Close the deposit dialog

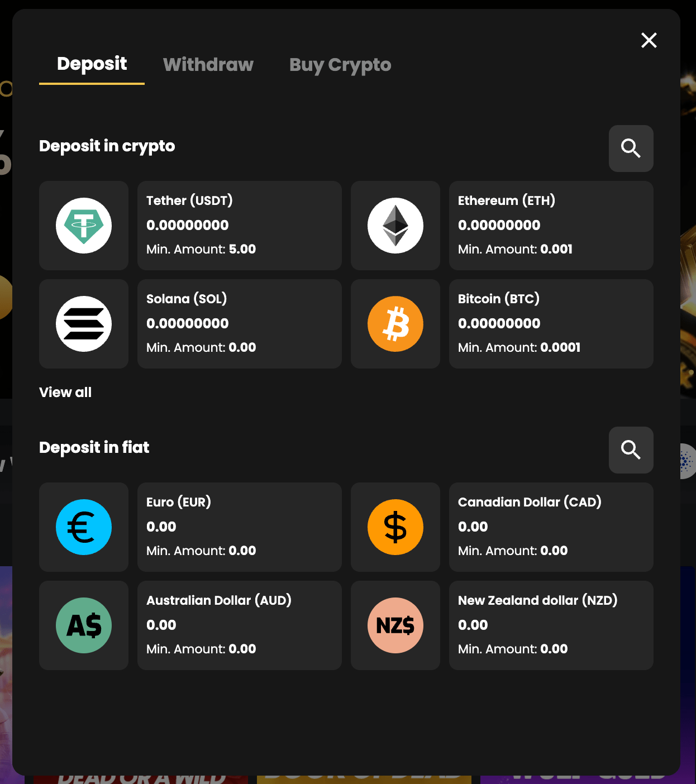pos(649,40)
